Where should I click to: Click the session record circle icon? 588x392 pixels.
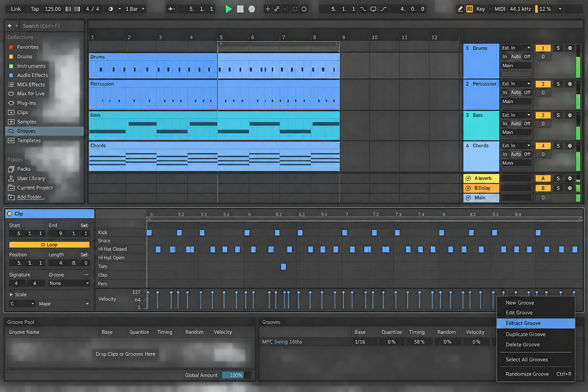(304, 9)
